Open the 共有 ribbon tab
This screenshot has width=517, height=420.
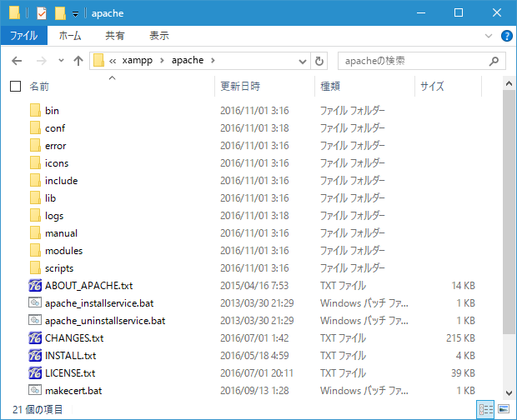point(115,36)
